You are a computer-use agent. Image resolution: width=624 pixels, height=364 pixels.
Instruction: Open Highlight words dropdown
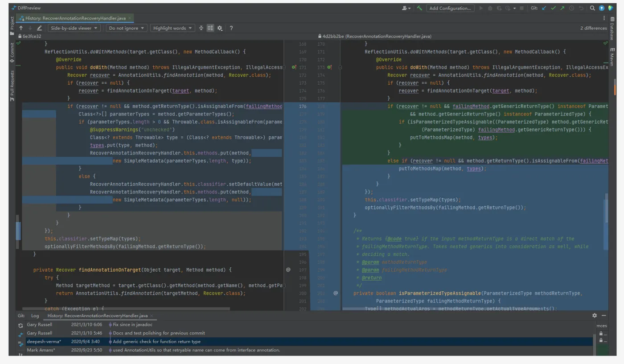[172, 28]
